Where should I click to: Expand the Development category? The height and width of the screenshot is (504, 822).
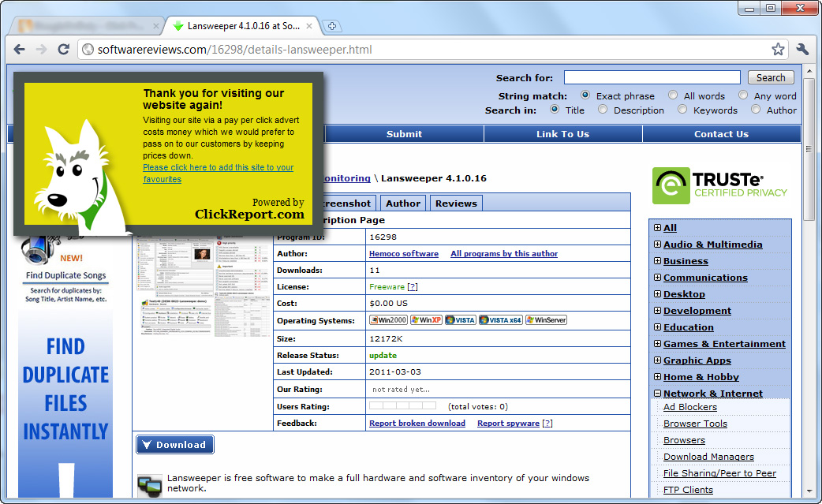click(657, 310)
